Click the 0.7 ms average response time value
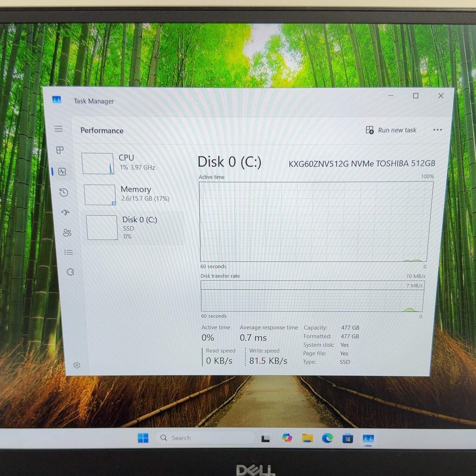The width and height of the screenshot is (476, 476). [x=253, y=338]
